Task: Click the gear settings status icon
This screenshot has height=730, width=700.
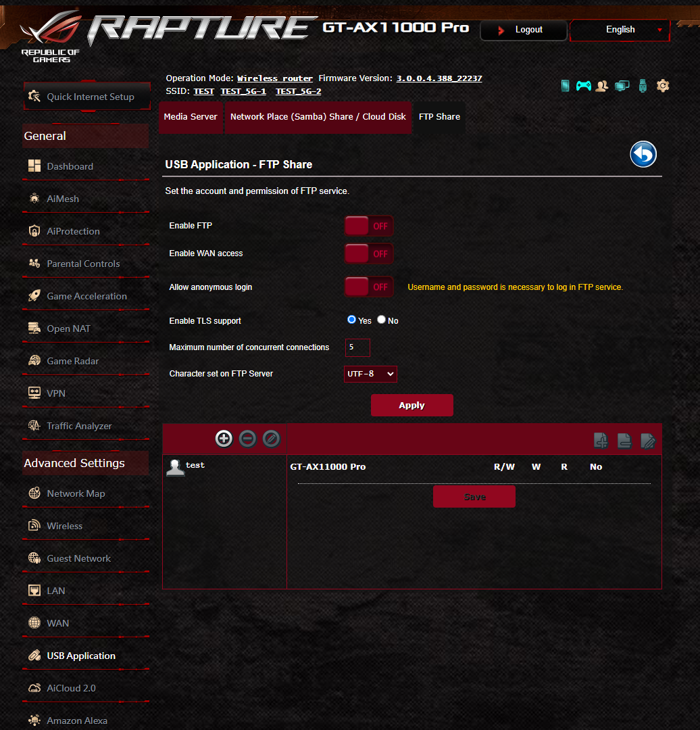Action: pos(663,86)
